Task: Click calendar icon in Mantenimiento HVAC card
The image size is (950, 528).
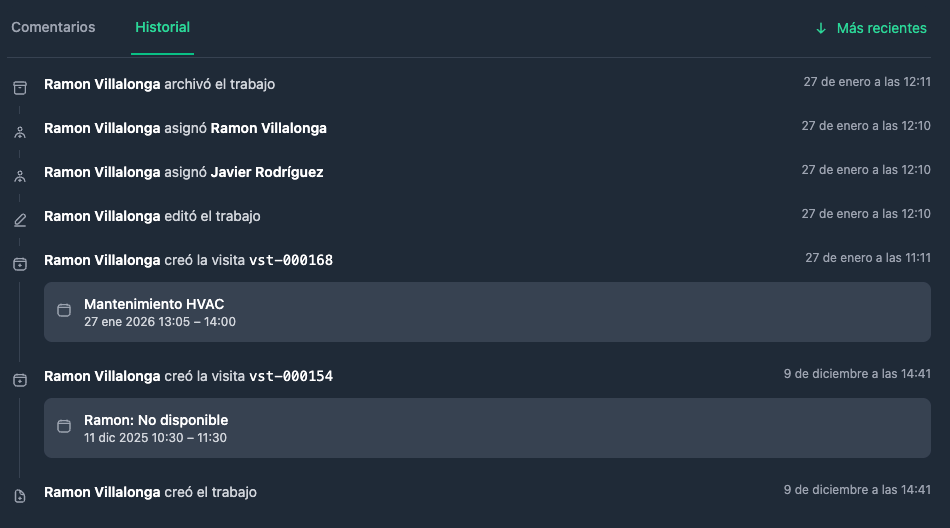Action: [64, 310]
